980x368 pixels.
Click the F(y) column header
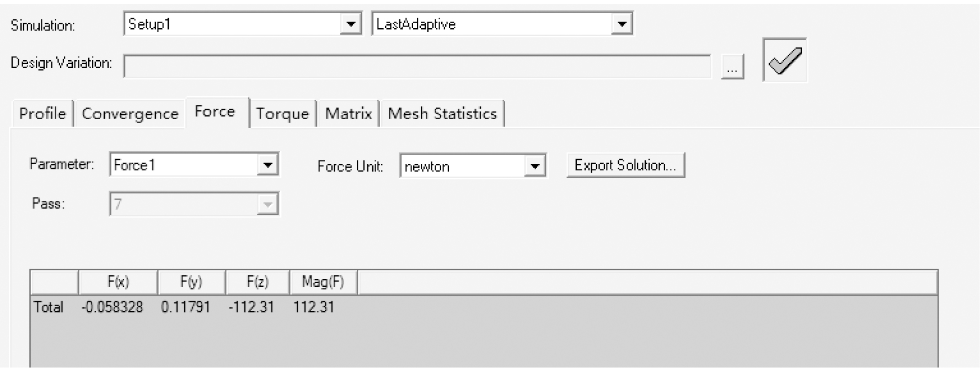[191, 282]
